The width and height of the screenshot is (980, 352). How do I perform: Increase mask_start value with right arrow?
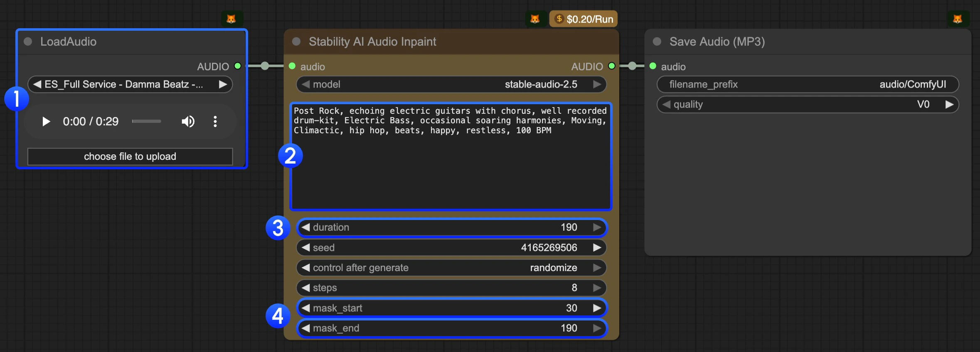pyautogui.click(x=597, y=308)
